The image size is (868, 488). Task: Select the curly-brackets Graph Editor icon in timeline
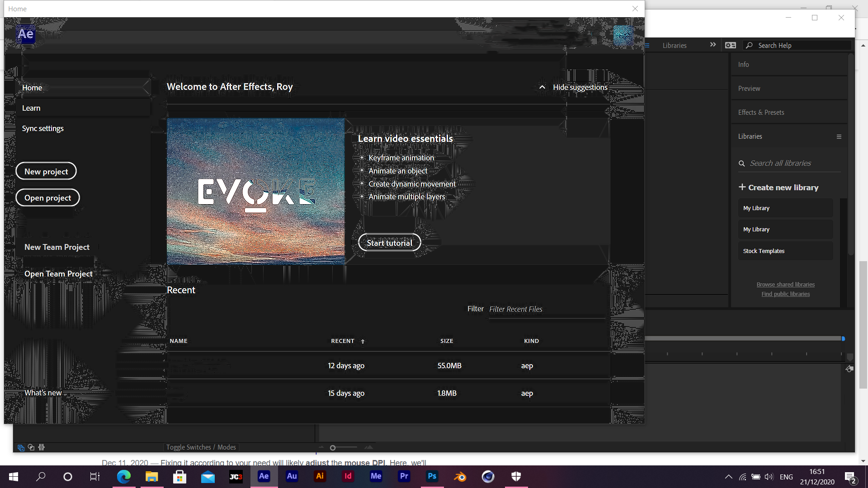click(42, 447)
